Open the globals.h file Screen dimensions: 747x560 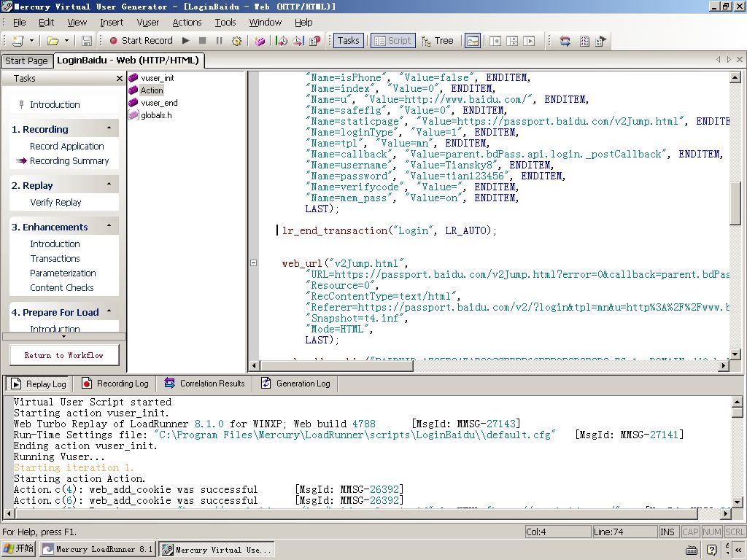155,115
